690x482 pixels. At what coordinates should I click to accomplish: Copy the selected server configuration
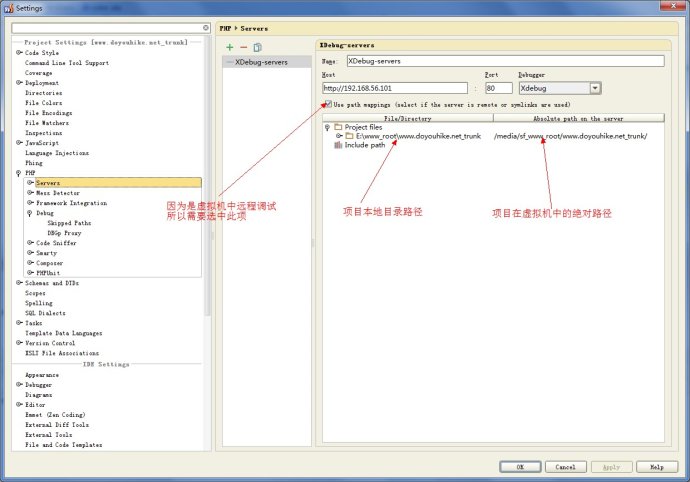(257, 47)
